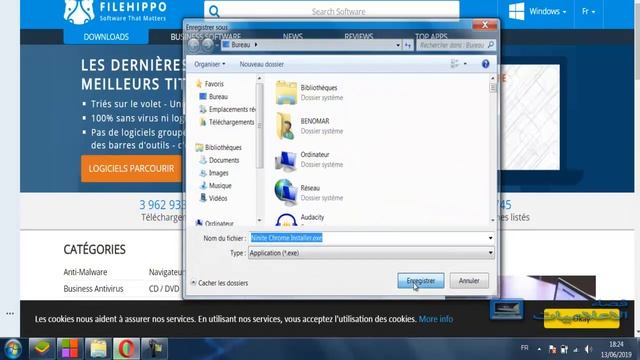The height and width of the screenshot is (360, 640).
Task: Click the FR language indicator in tray
Action: tap(524, 348)
